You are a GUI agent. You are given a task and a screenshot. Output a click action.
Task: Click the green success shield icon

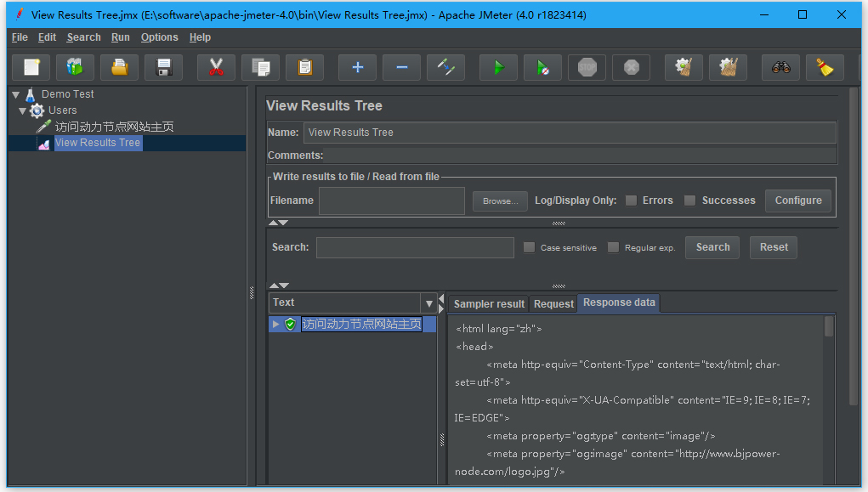290,324
